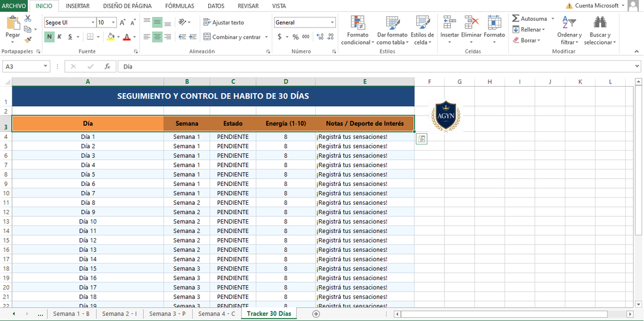
Task: Click the Quick Analysis icon beside the table
Action: click(421, 139)
